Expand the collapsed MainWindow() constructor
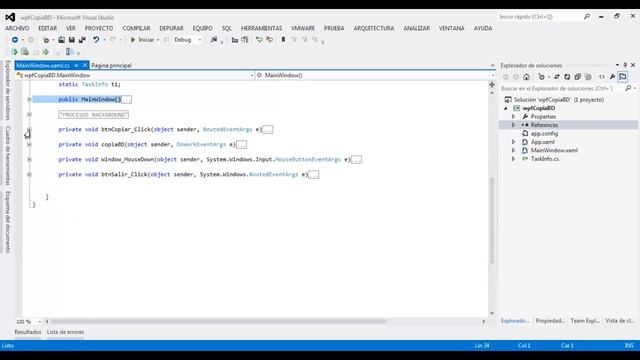 pyautogui.click(x=29, y=100)
